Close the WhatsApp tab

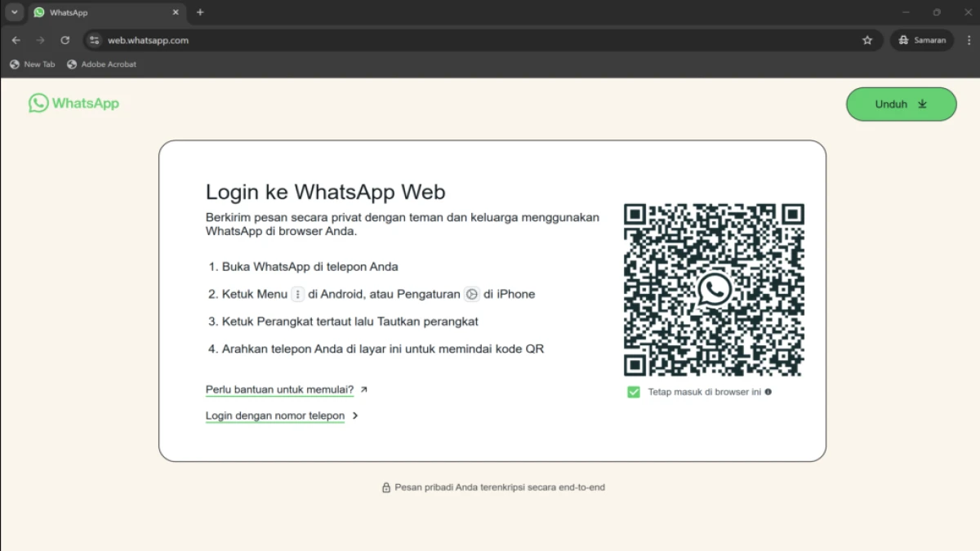[176, 12]
